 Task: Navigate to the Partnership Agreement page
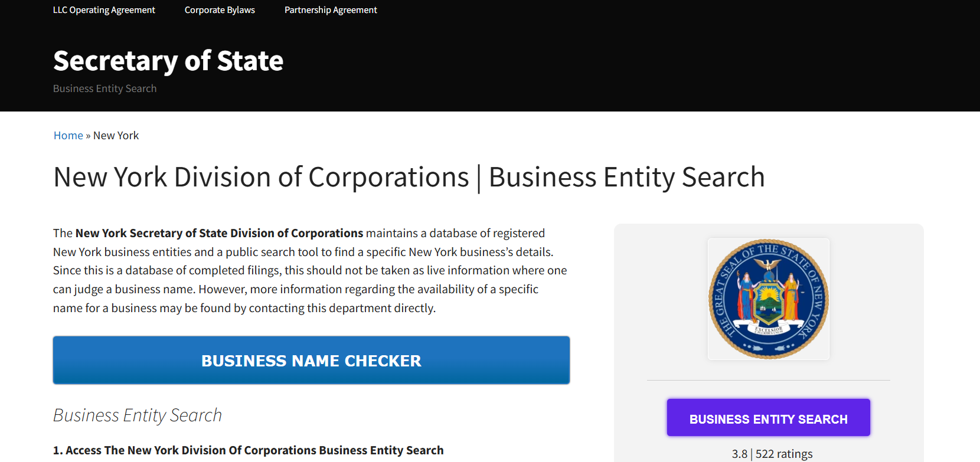pos(331,9)
